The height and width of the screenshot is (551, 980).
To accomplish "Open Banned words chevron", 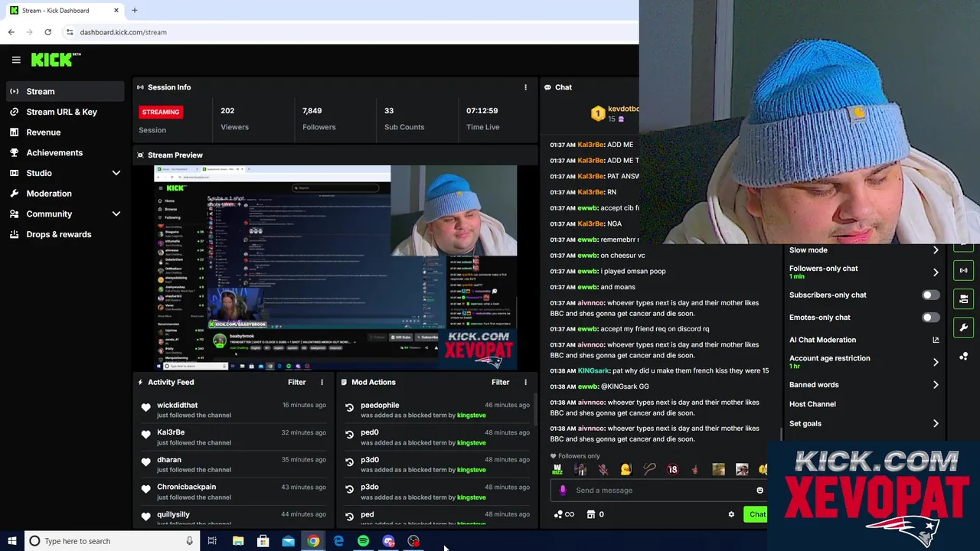I will [936, 385].
